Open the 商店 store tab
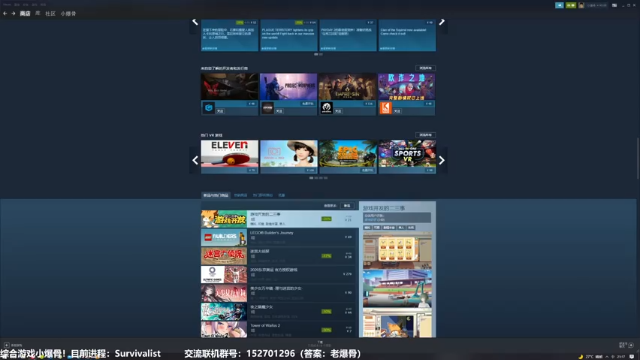The height and width of the screenshot is (360, 640). click(25, 13)
